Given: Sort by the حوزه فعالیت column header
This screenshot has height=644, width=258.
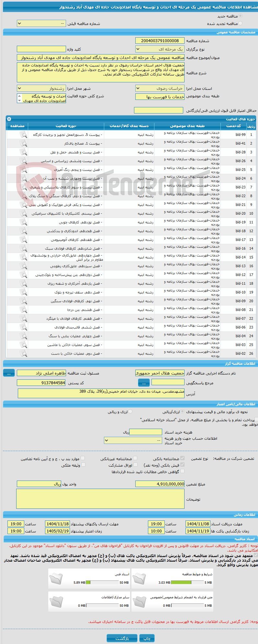Looking at the screenshot, I should click(x=66, y=126).
